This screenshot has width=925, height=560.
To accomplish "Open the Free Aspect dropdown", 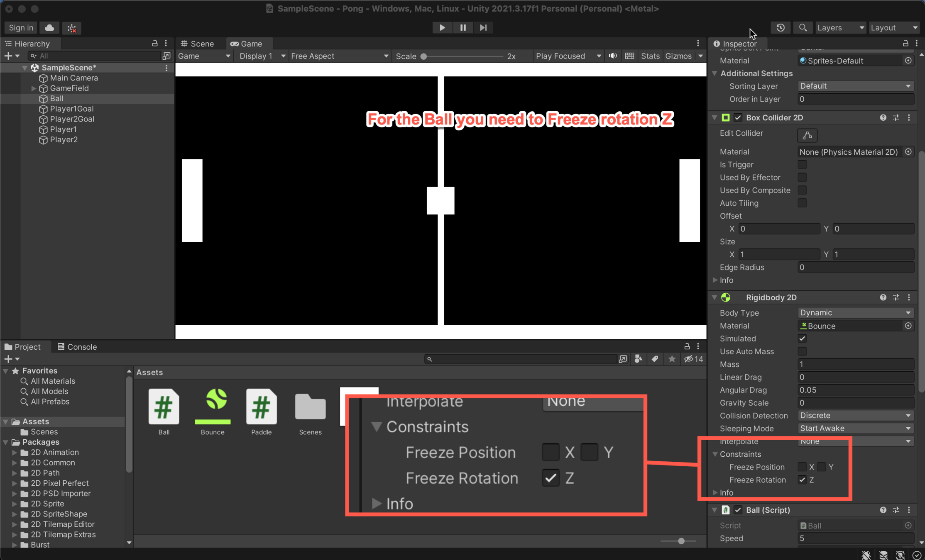I will [339, 56].
